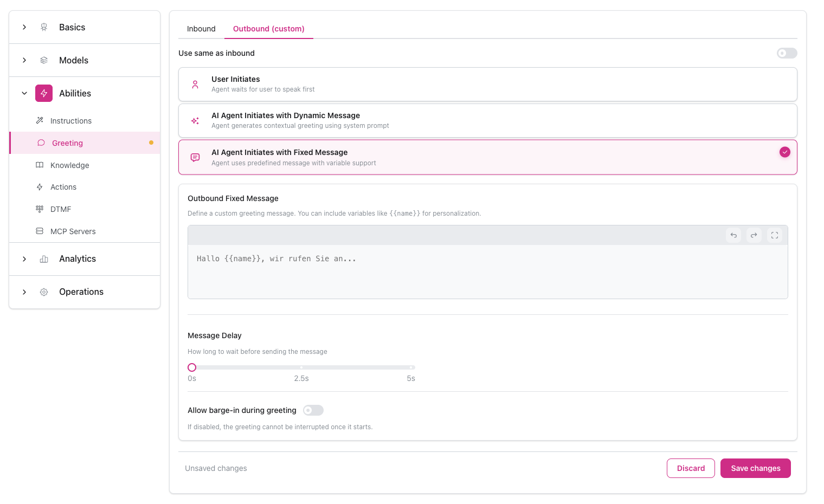Enable barge-in during greeting
Image resolution: width=824 pixels, height=504 pixels.
(x=313, y=410)
